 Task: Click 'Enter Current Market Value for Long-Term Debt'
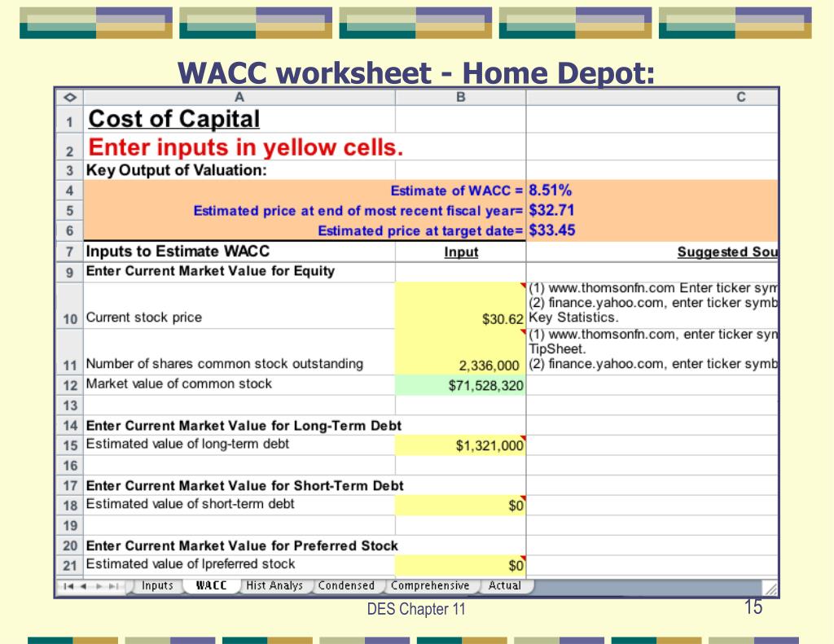pos(244,426)
